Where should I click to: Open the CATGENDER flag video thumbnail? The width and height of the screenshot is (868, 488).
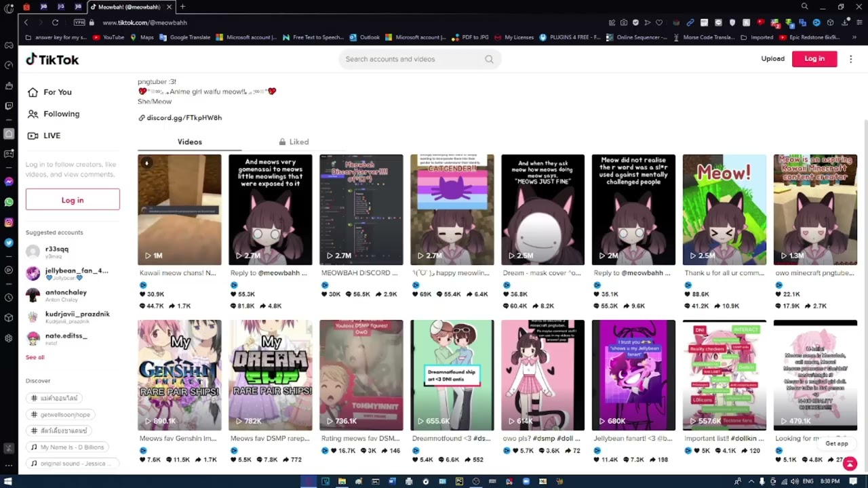452,209
